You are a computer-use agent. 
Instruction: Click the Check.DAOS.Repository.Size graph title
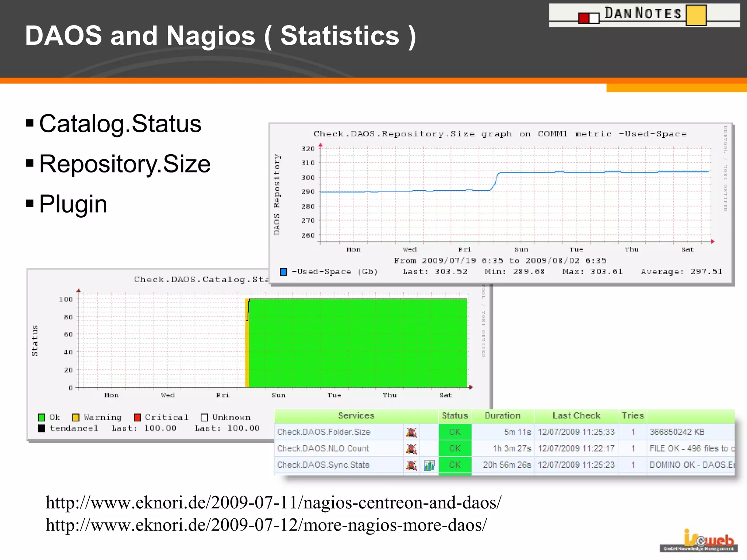coord(500,134)
